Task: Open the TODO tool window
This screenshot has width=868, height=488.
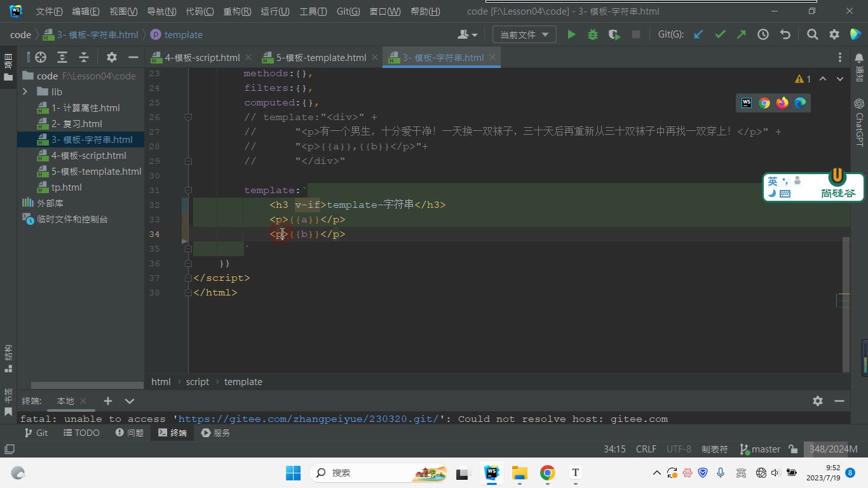Action: [x=82, y=433]
